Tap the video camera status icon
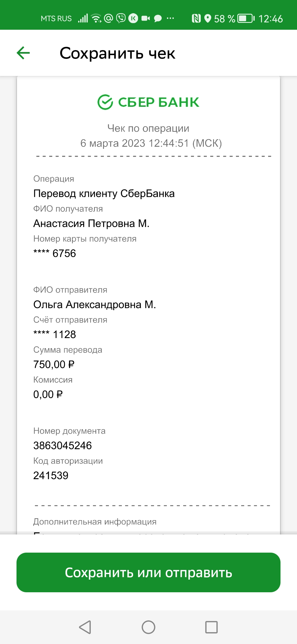The image size is (297, 644). [x=146, y=18]
